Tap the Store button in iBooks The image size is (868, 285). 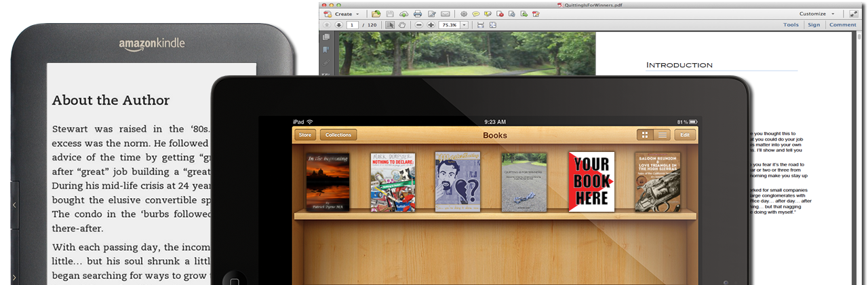[x=304, y=135]
